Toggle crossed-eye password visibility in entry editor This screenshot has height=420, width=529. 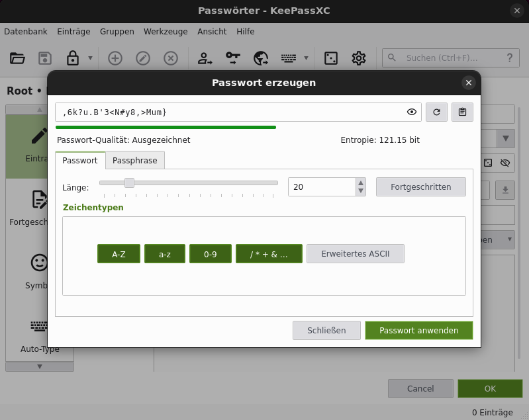[505, 163]
